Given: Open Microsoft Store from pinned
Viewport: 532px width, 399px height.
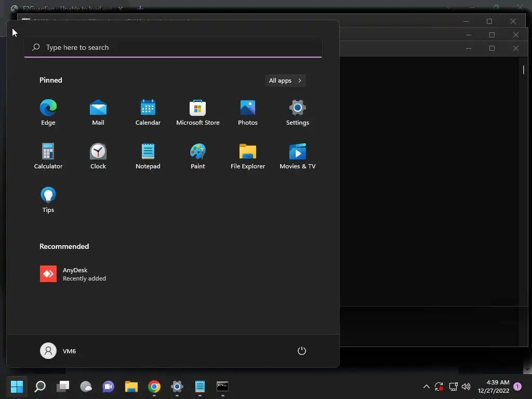Looking at the screenshot, I should [x=198, y=112].
